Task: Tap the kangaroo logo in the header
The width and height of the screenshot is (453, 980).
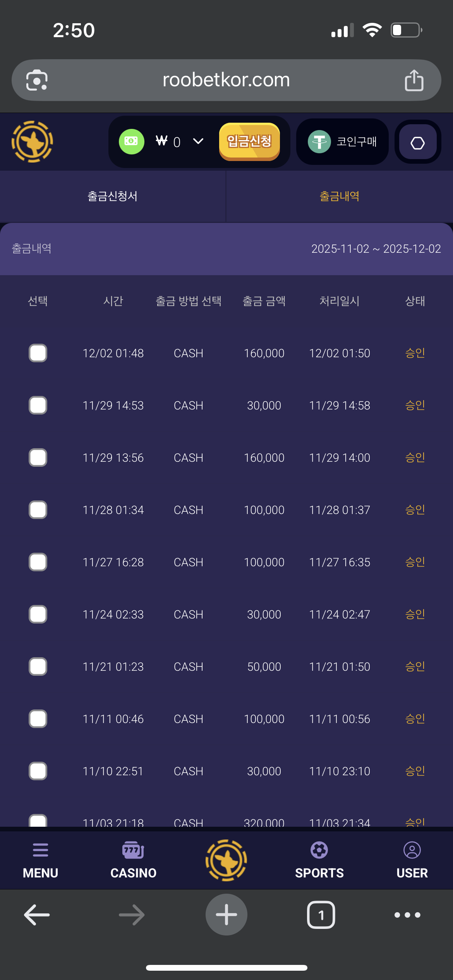Action: click(33, 142)
